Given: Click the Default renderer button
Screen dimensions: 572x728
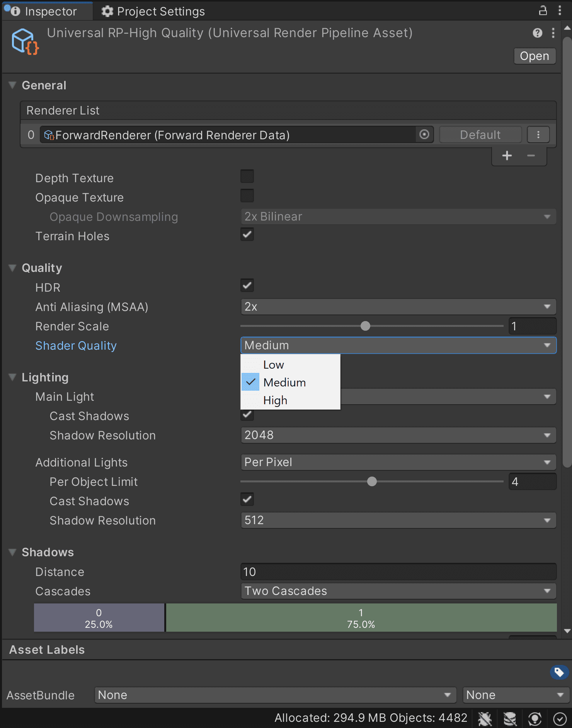Looking at the screenshot, I should [x=480, y=135].
